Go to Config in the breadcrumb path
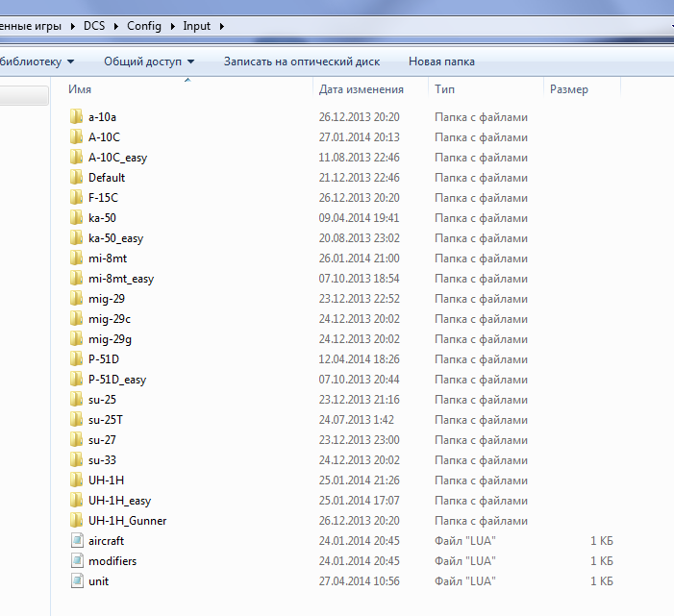 pyautogui.click(x=144, y=26)
